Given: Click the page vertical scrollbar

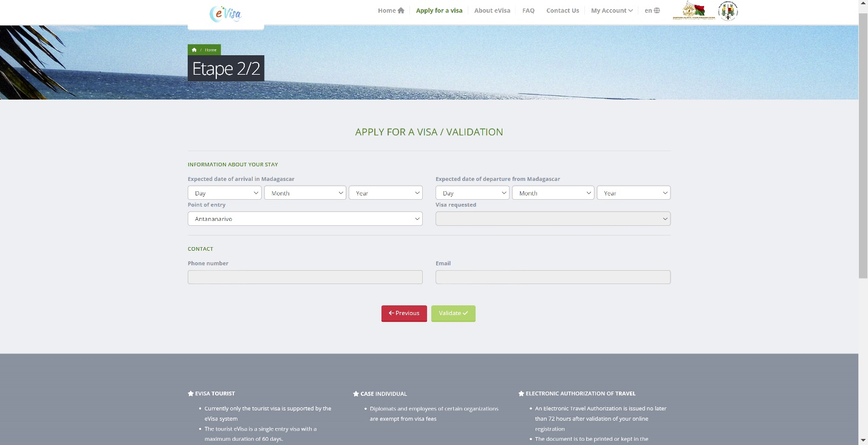Looking at the screenshot, I should coord(863,146).
